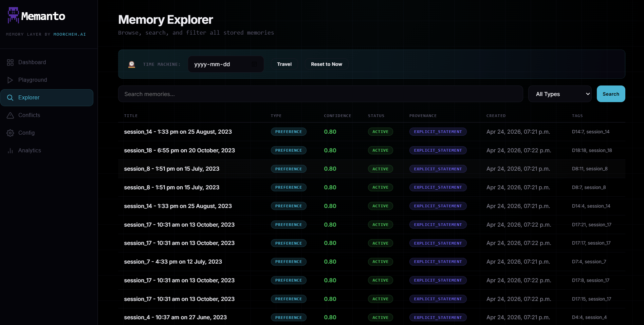Click the Conflicts warning triangle icon
Screen dimensions: 644x325
(x=10, y=115)
